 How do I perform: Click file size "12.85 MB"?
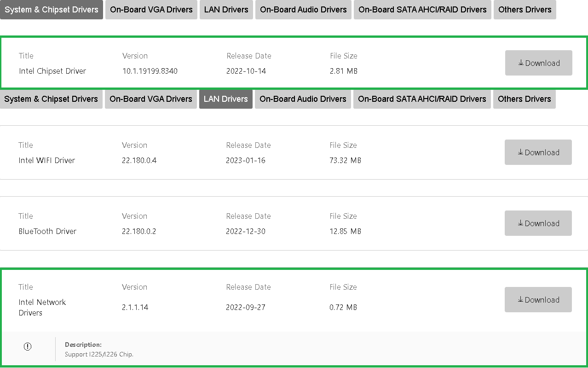[x=345, y=231]
